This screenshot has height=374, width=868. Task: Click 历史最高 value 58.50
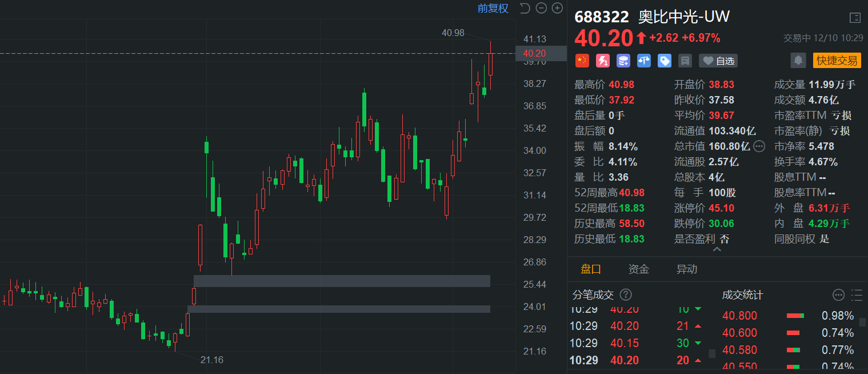[631, 224]
